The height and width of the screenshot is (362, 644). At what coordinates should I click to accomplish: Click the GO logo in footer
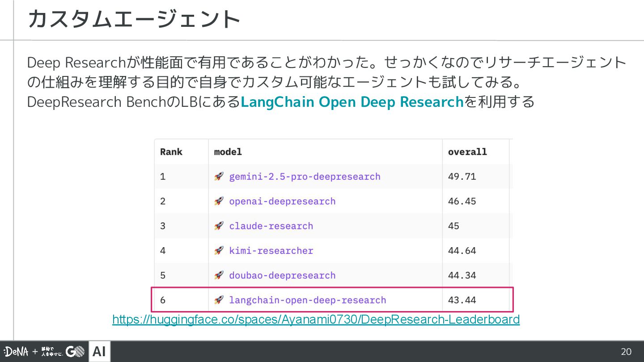pos(75,352)
